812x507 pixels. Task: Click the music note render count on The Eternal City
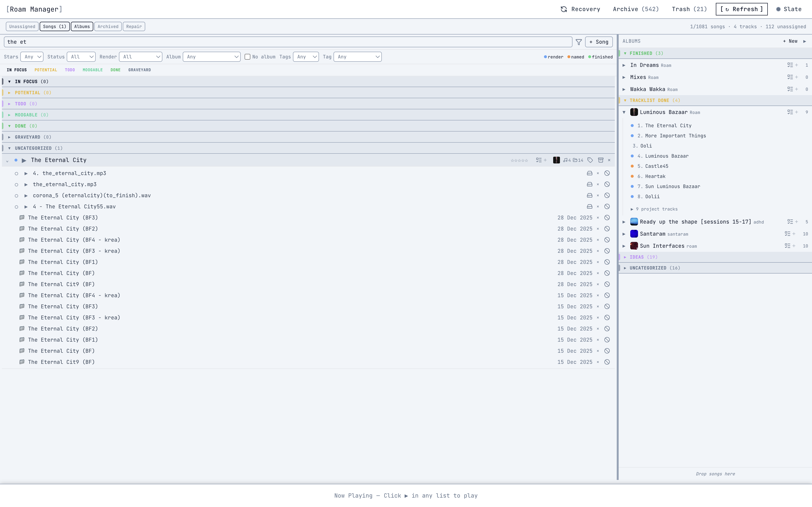pos(567,160)
